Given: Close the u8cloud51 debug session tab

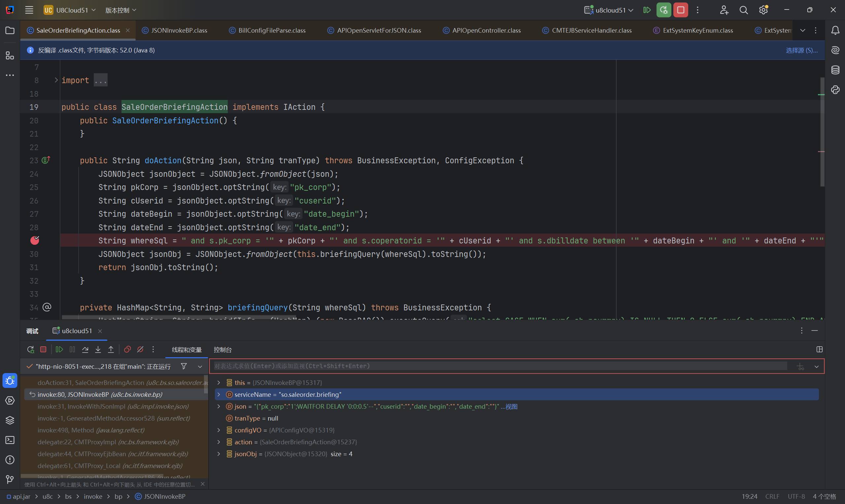Looking at the screenshot, I should (100, 331).
